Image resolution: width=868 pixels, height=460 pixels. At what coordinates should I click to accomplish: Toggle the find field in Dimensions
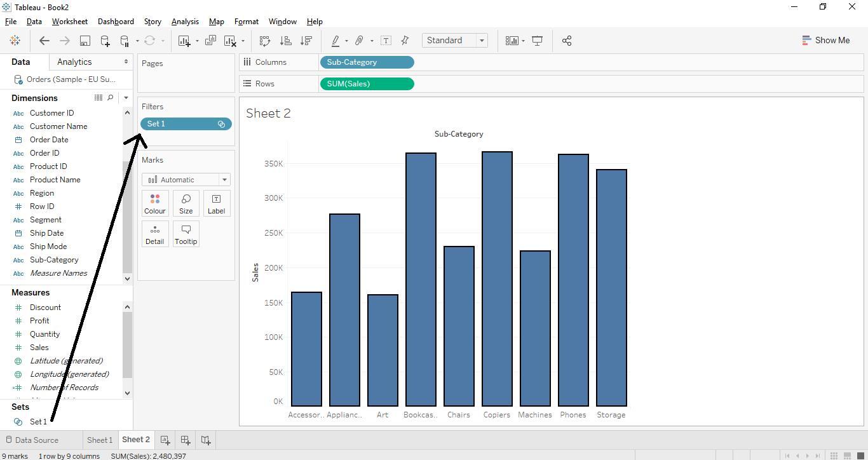pos(111,97)
